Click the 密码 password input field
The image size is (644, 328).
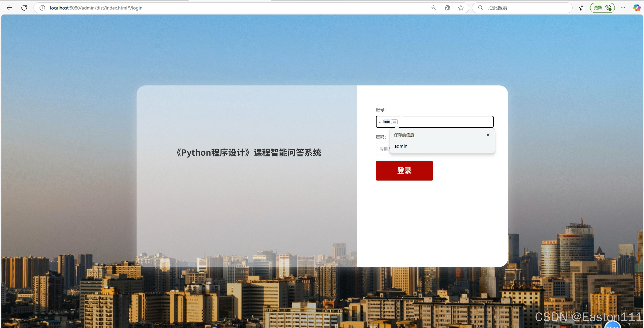coord(383,149)
